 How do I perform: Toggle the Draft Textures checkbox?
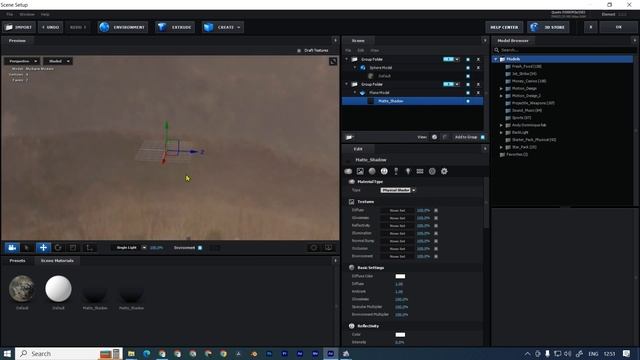299,51
